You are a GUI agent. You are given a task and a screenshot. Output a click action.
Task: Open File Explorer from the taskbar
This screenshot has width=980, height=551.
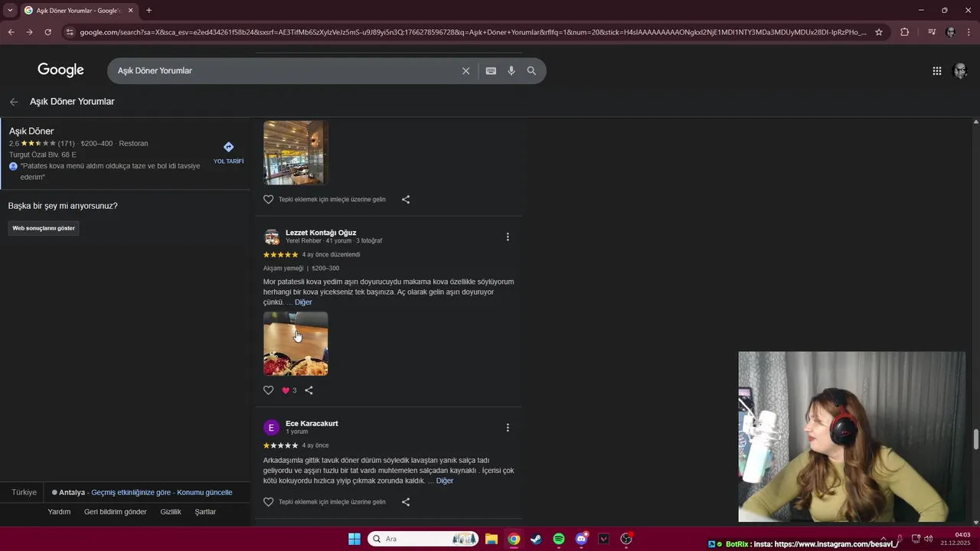(x=492, y=539)
